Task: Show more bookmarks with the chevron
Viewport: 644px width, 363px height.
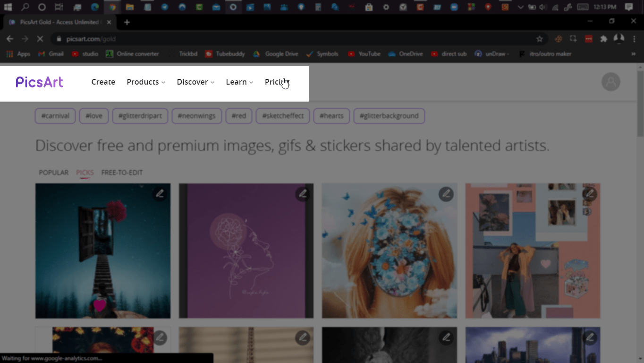Action: click(634, 54)
